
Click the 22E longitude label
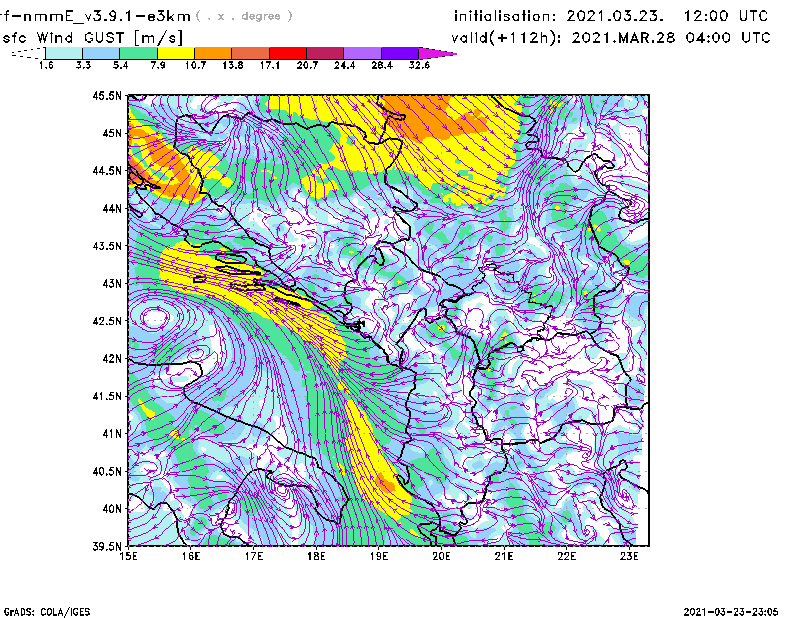(566, 556)
